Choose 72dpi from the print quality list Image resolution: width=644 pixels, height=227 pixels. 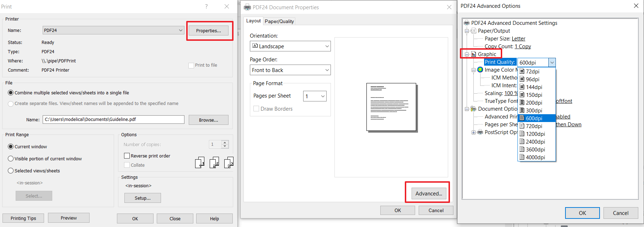click(537, 71)
